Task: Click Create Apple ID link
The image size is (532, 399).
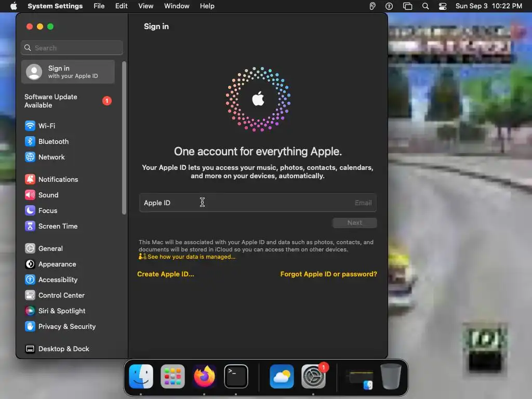Action: (x=166, y=274)
